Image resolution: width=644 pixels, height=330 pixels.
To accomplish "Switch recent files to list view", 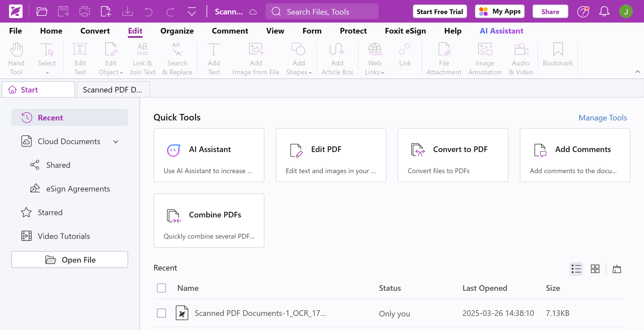I will click(x=576, y=269).
